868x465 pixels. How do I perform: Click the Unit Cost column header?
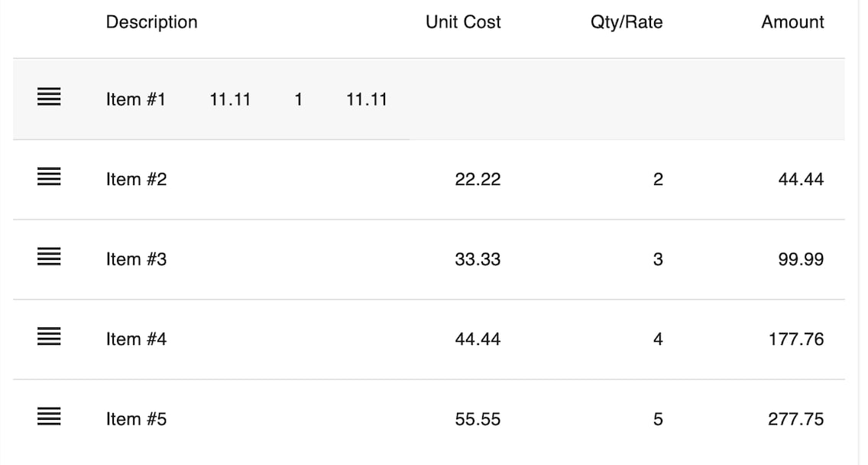[x=463, y=22]
